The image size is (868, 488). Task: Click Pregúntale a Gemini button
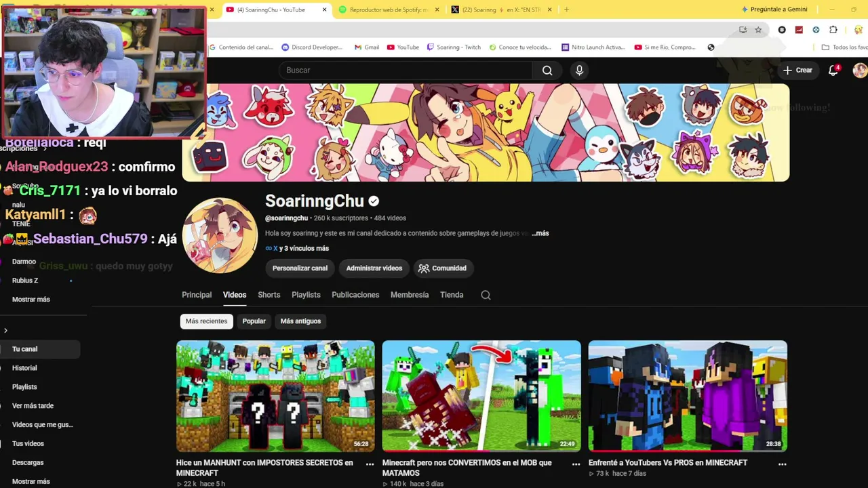(774, 9)
